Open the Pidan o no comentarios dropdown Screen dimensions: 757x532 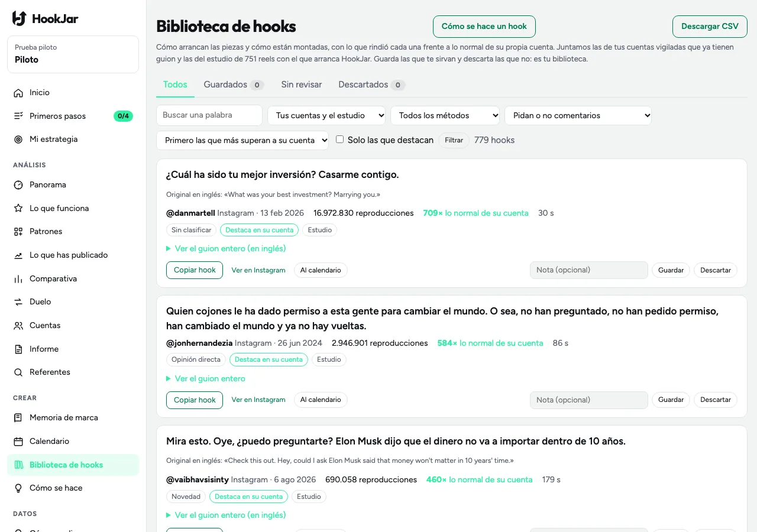click(x=578, y=115)
